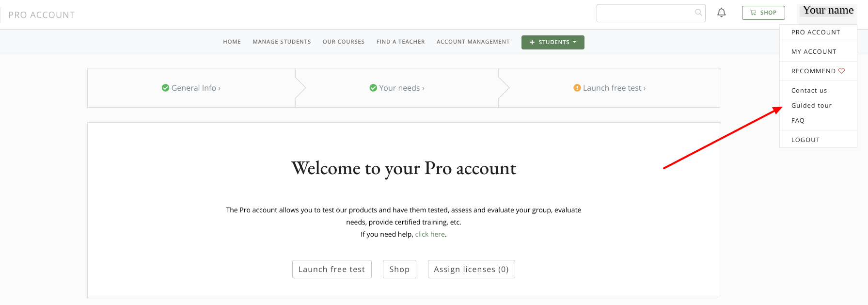Select Logout from the account menu

click(x=805, y=140)
